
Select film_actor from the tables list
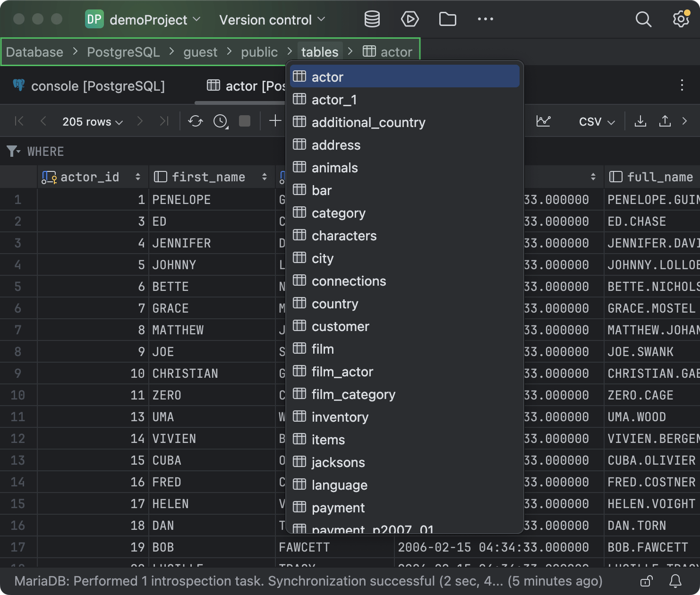(342, 372)
